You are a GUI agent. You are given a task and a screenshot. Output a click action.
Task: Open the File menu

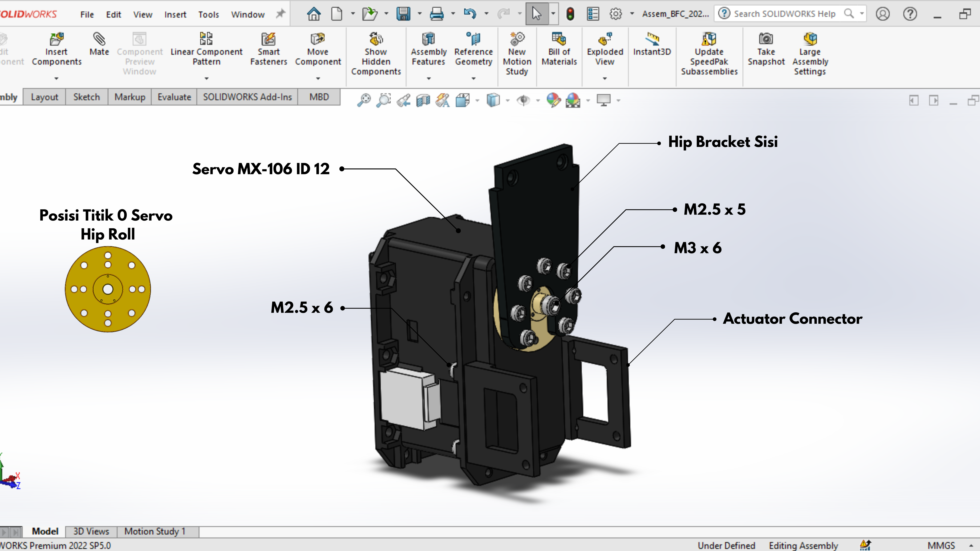click(x=87, y=15)
